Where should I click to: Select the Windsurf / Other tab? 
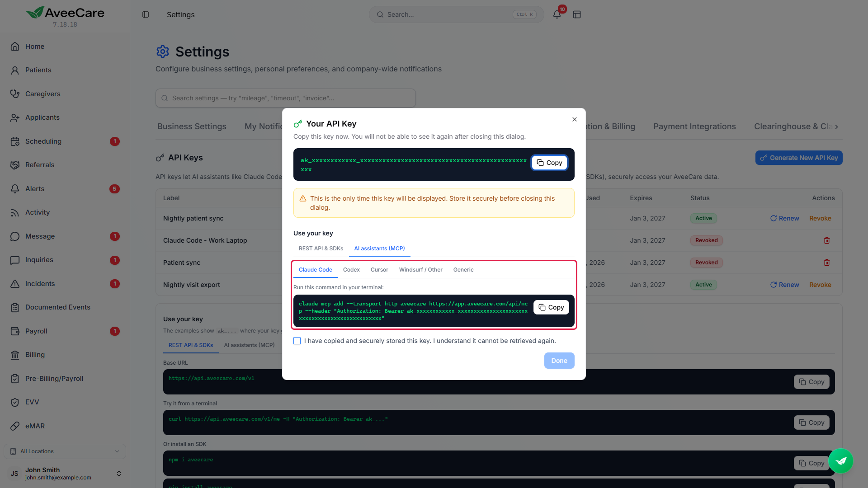tap(420, 270)
